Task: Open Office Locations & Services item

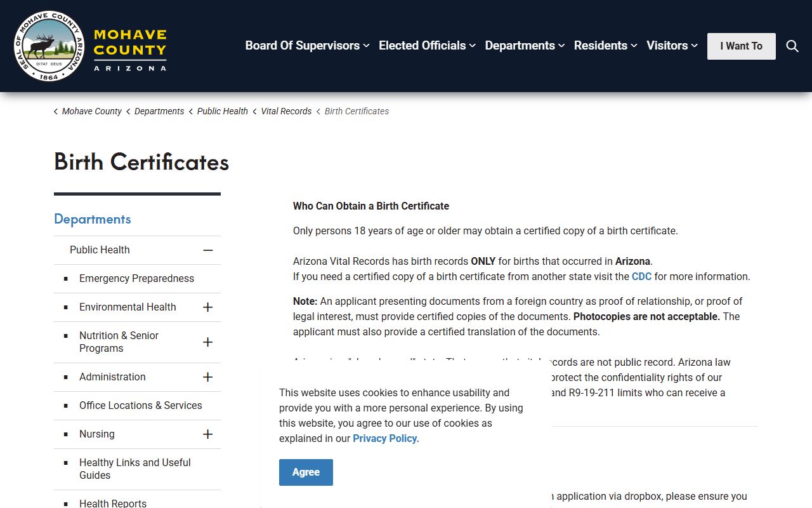Action: point(140,406)
